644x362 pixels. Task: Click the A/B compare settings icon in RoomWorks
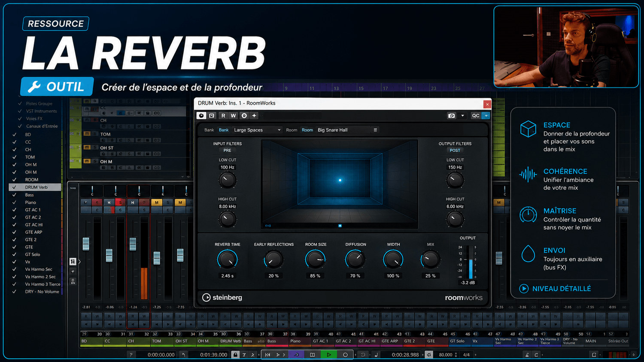pos(212,116)
